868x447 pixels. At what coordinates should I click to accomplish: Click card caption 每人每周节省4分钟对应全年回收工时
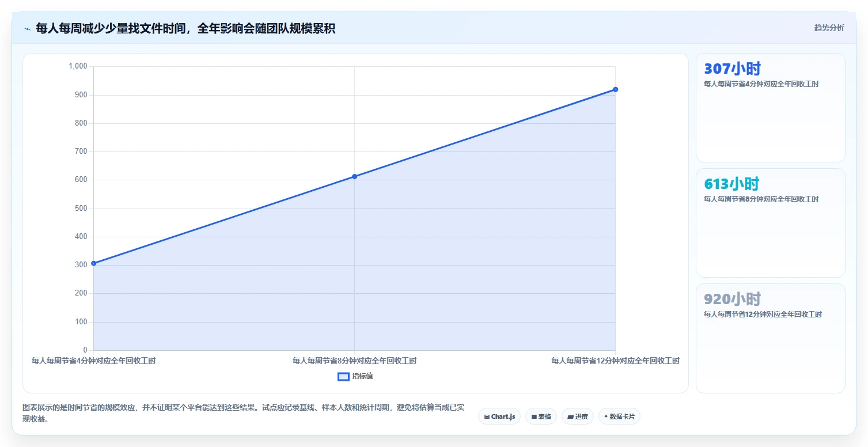tap(761, 84)
